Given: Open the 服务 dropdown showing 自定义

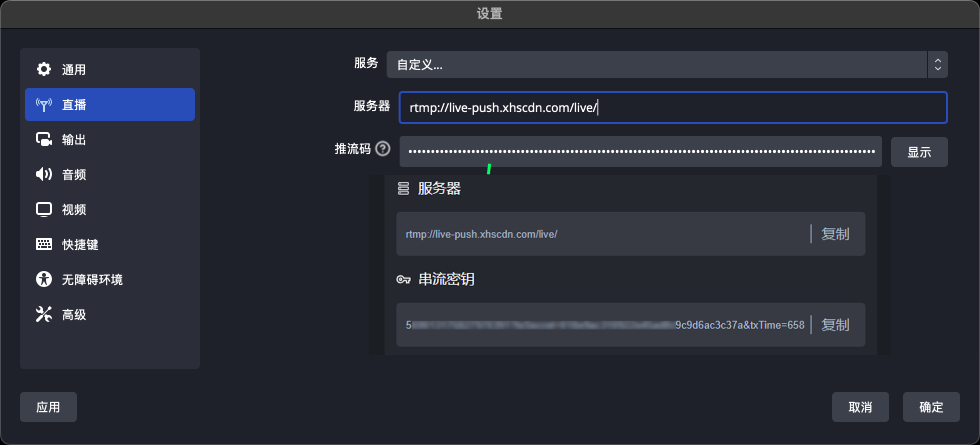Looking at the screenshot, I should click(656, 64).
